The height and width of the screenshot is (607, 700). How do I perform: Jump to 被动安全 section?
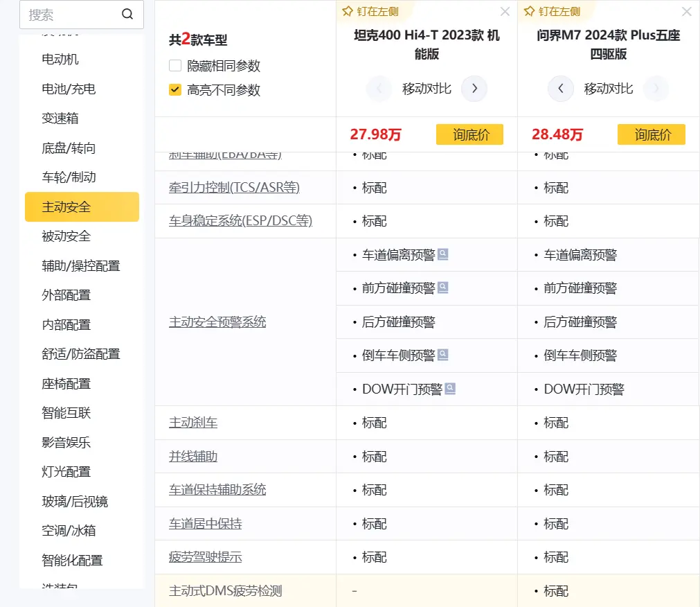click(x=66, y=236)
